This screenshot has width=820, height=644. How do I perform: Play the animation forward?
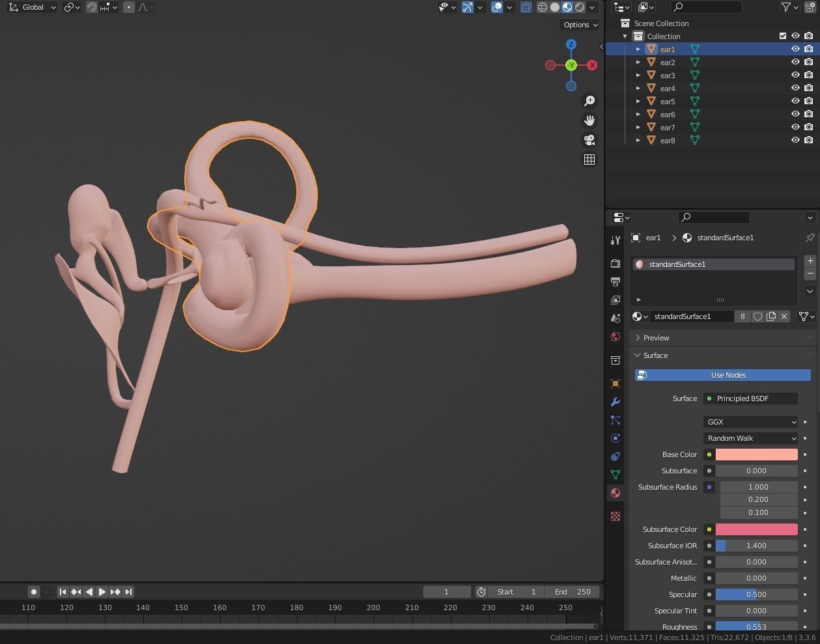(102, 592)
